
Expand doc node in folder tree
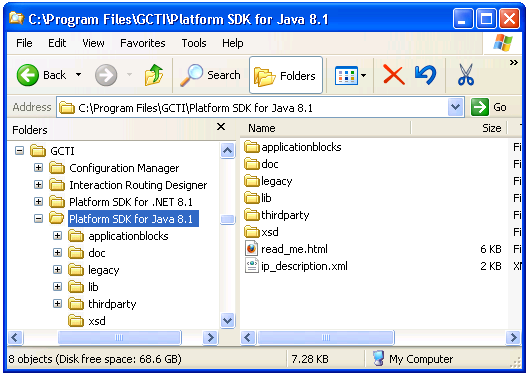(57, 252)
